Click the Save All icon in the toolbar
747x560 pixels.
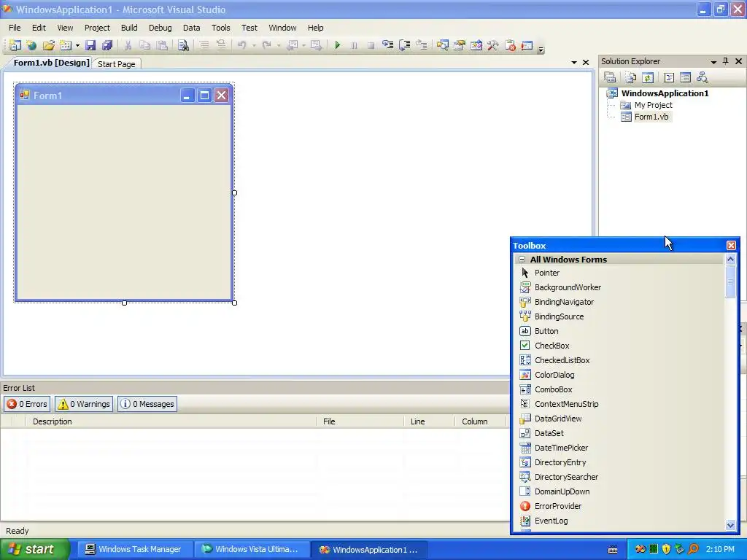[107, 45]
